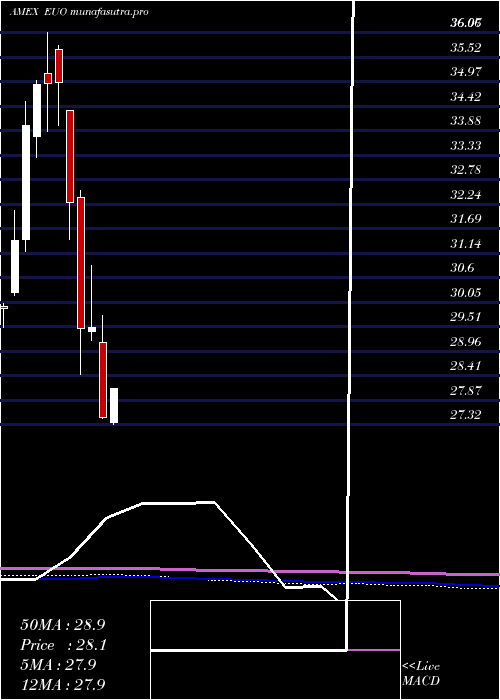This screenshot has height=700, width=500.
Task: Select the 32.78 price axis label
Action: 466,170
